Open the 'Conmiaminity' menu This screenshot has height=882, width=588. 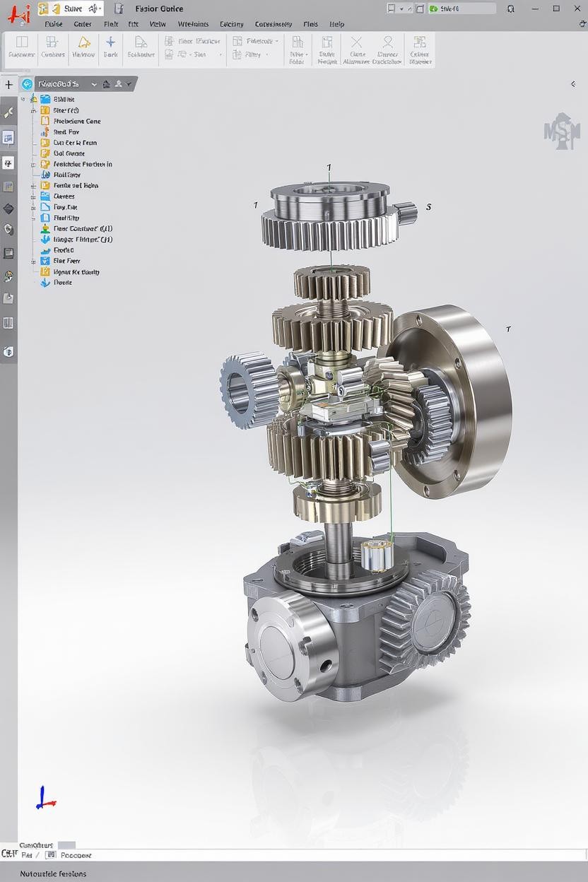274,24
